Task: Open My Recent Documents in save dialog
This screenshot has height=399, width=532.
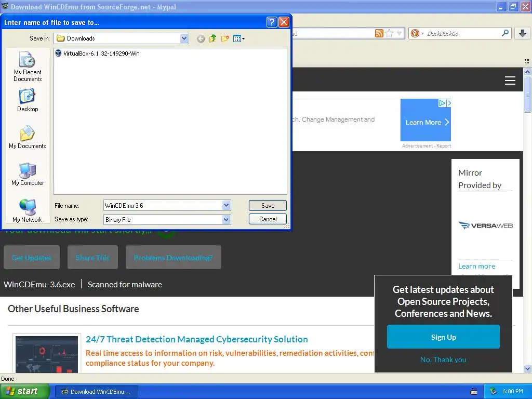Action: point(28,67)
